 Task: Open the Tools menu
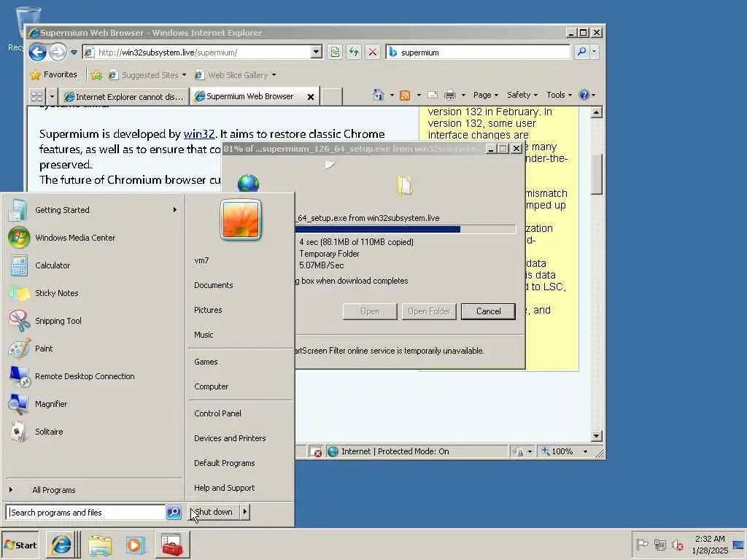(x=559, y=95)
